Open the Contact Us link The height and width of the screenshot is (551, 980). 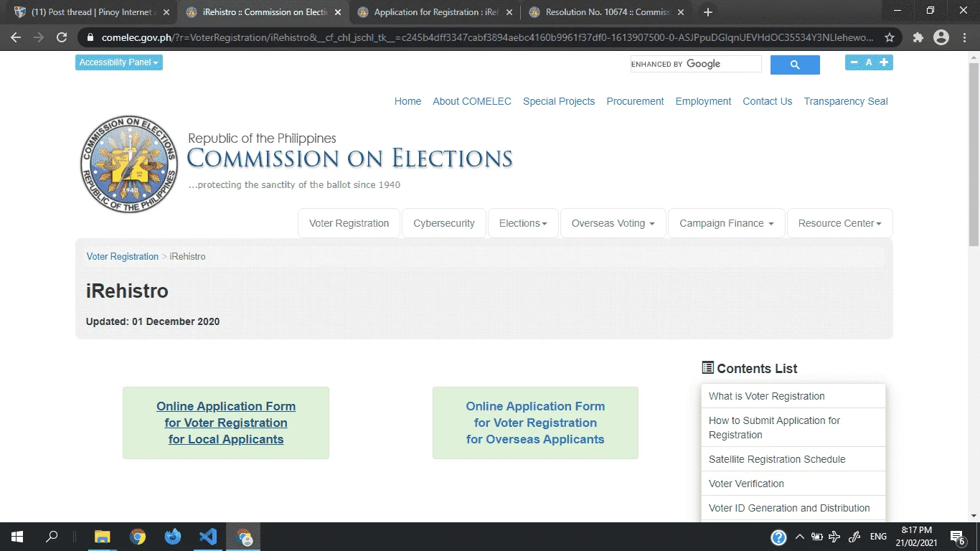(x=768, y=101)
